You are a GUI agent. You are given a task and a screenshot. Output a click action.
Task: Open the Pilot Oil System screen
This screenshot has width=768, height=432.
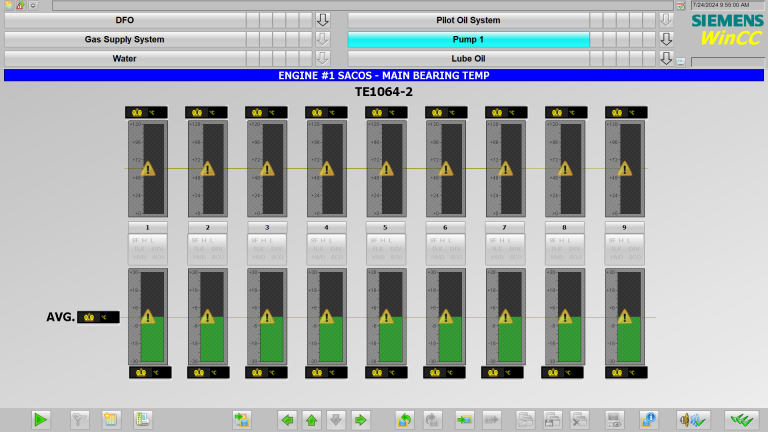[468, 20]
